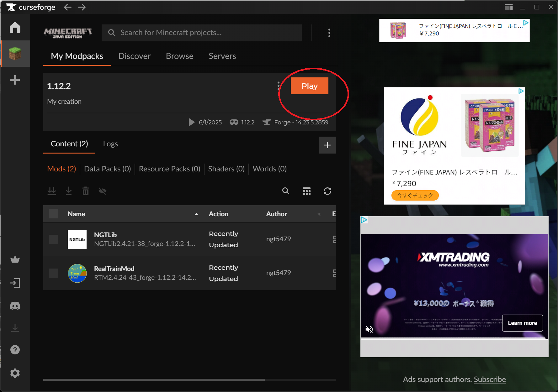
Task: Click the NGTLib mod name
Action: 105,235
